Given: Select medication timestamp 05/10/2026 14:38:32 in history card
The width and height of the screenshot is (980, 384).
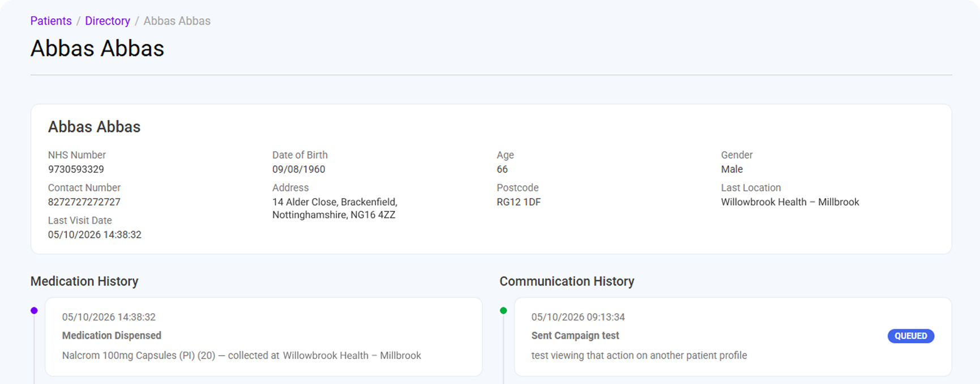Looking at the screenshot, I should click(x=109, y=317).
